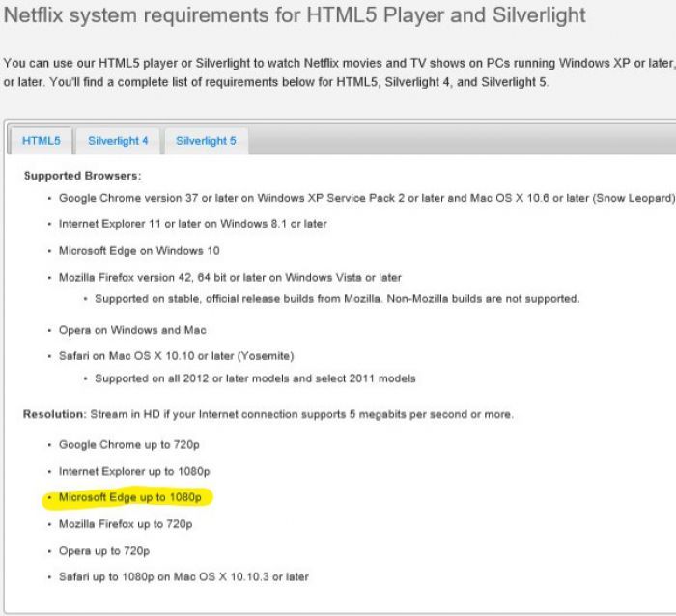The width and height of the screenshot is (676, 616).
Task: Click 'Mozilla Firefox up to 720p'
Action: [x=126, y=524]
